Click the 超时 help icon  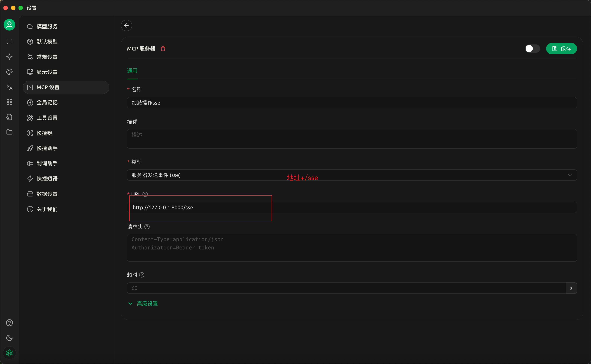pyautogui.click(x=142, y=275)
